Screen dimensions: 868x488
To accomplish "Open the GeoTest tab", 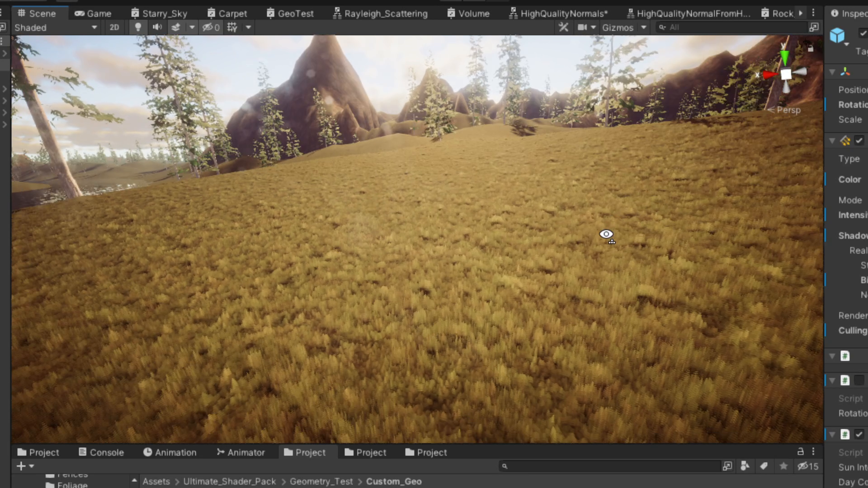I will pyautogui.click(x=290, y=13).
